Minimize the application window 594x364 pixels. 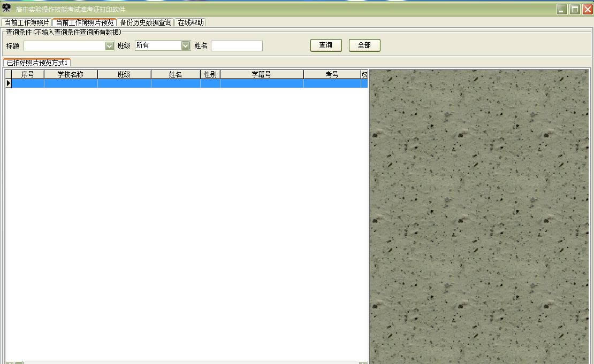click(x=562, y=10)
